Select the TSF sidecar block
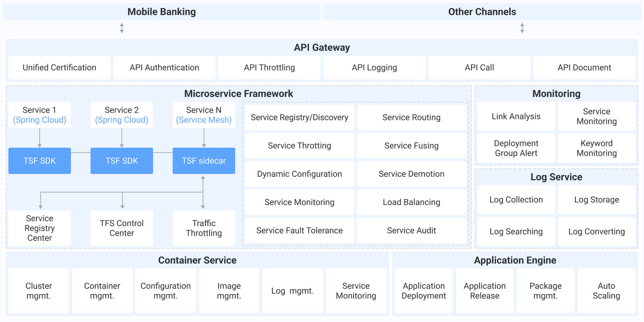This screenshot has width=644, height=322. pyautogui.click(x=203, y=161)
